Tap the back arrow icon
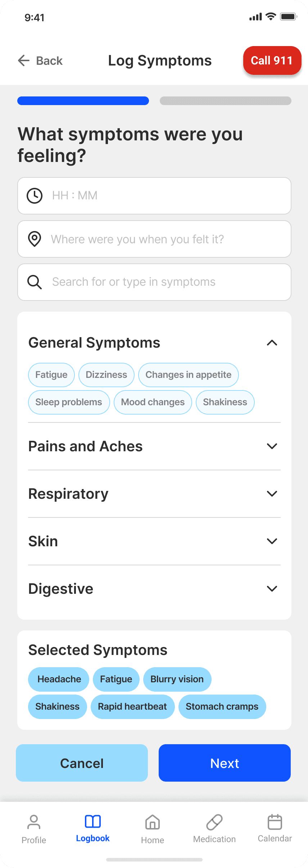308x868 pixels. click(24, 60)
